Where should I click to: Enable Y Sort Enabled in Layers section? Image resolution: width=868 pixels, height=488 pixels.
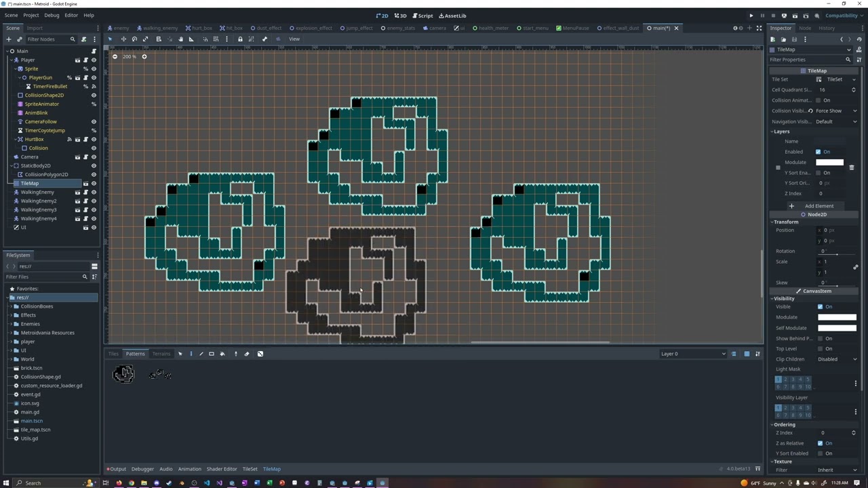[x=818, y=173]
